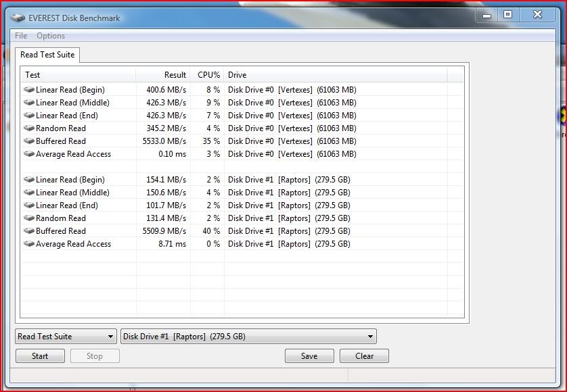Image resolution: width=567 pixels, height=392 pixels.
Task: Select the 8.71 ms access time value
Action: tap(172, 244)
